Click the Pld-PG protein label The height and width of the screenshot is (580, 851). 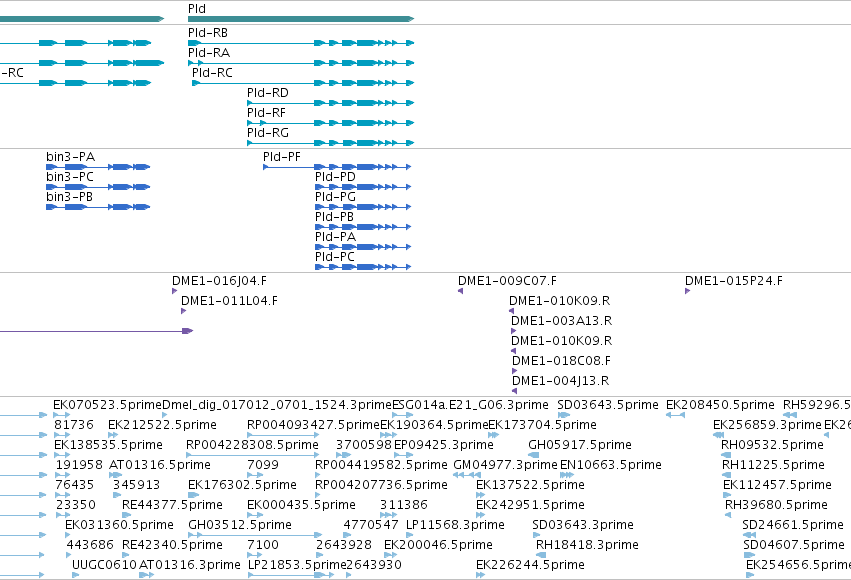point(335,197)
